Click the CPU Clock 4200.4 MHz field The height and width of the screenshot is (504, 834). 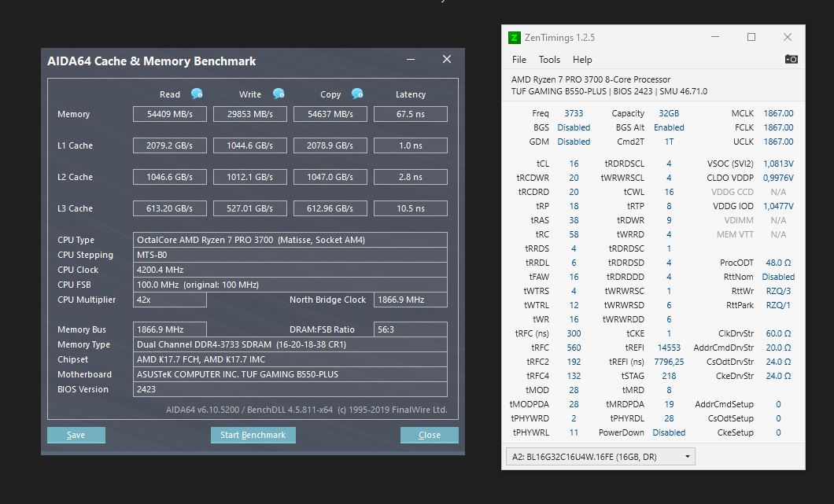tap(290, 270)
